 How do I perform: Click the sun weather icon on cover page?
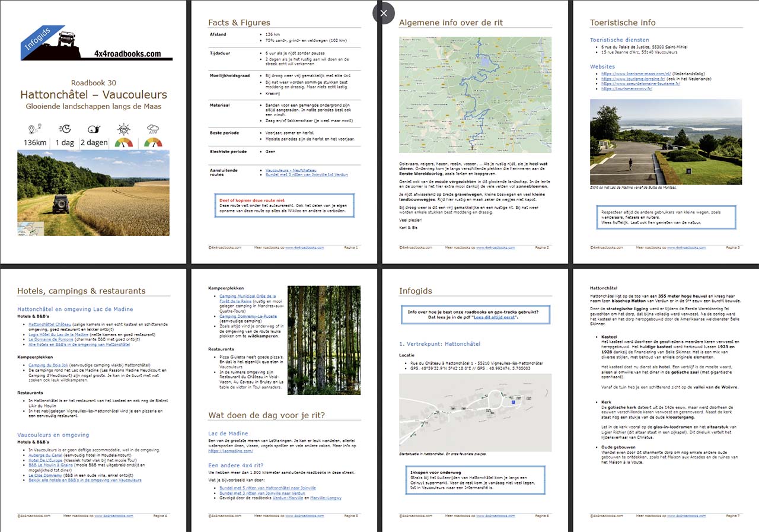coord(123,129)
